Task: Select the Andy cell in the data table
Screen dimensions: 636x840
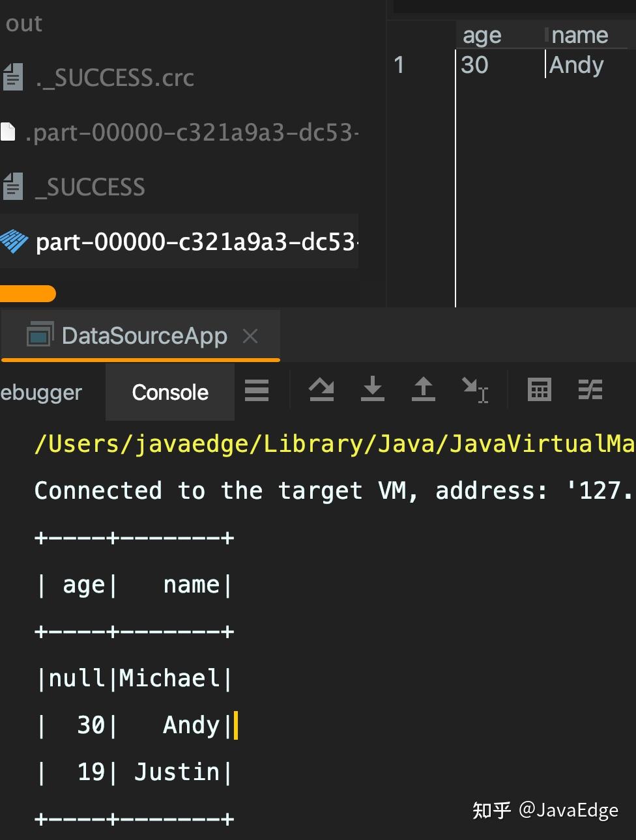Action: tap(576, 65)
